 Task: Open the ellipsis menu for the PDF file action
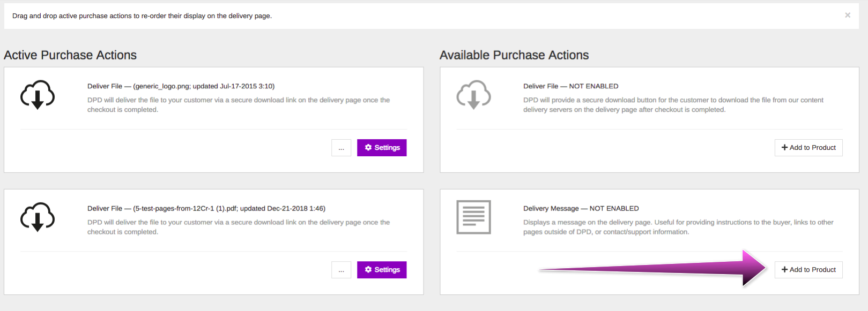(x=341, y=270)
